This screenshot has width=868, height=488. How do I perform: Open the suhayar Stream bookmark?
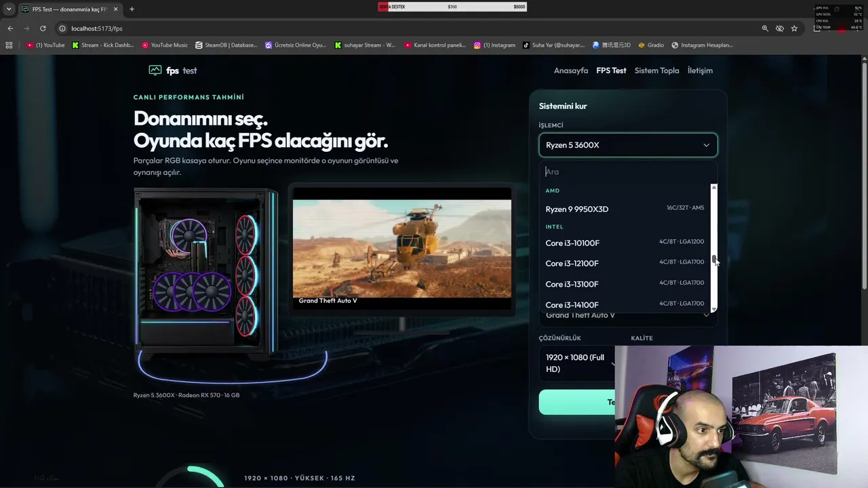(366, 45)
